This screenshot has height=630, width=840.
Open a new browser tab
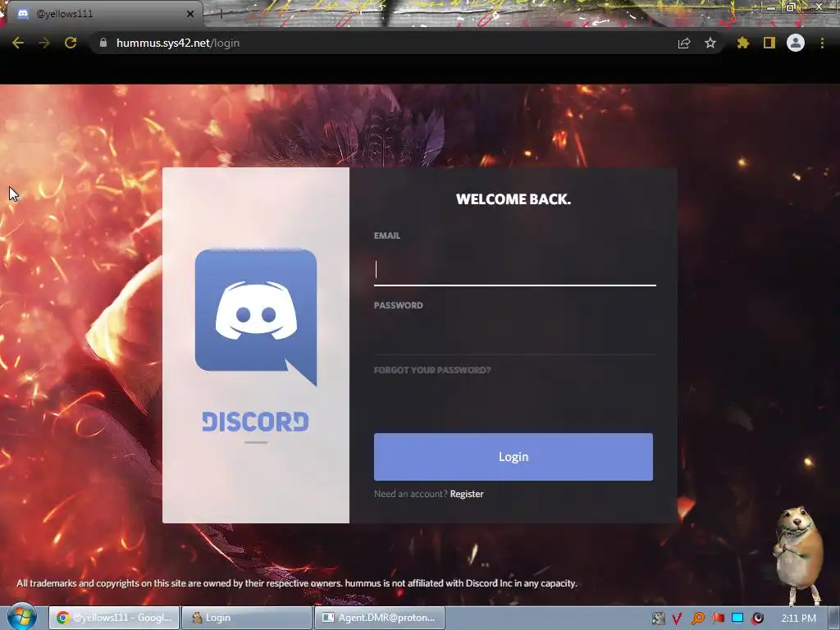[221, 15]
